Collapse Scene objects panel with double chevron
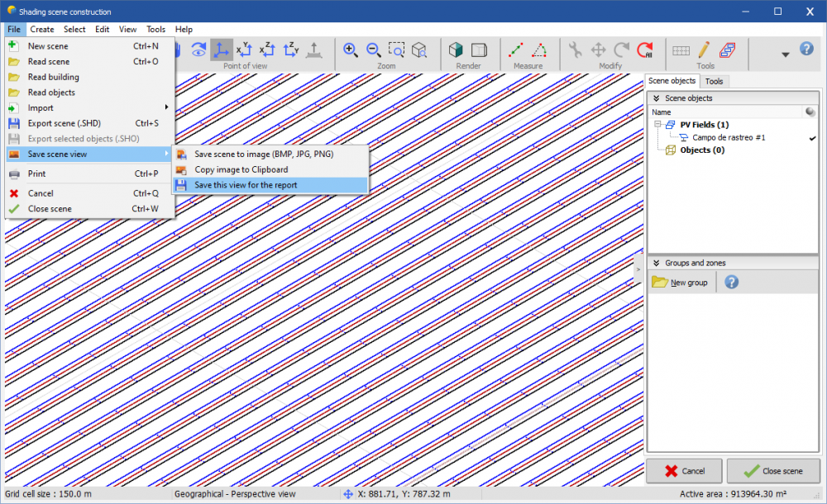827x504 pixels. click(x=657, y=97)
